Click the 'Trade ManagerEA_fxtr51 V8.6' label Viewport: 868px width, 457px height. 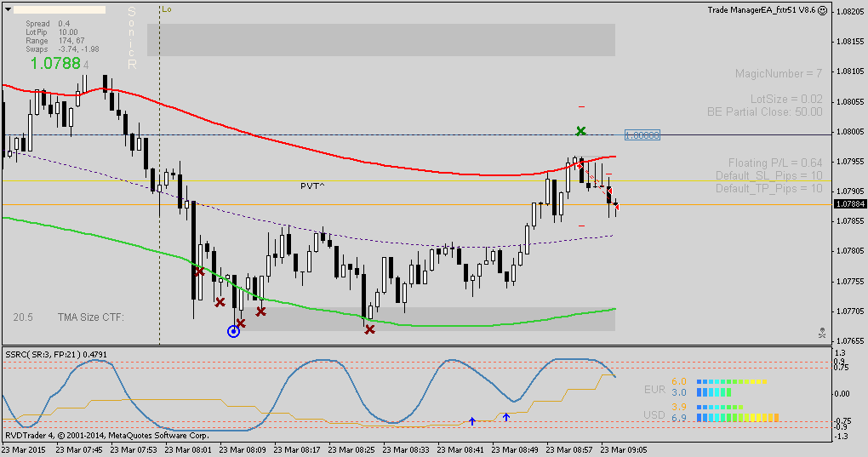[761, 10]
